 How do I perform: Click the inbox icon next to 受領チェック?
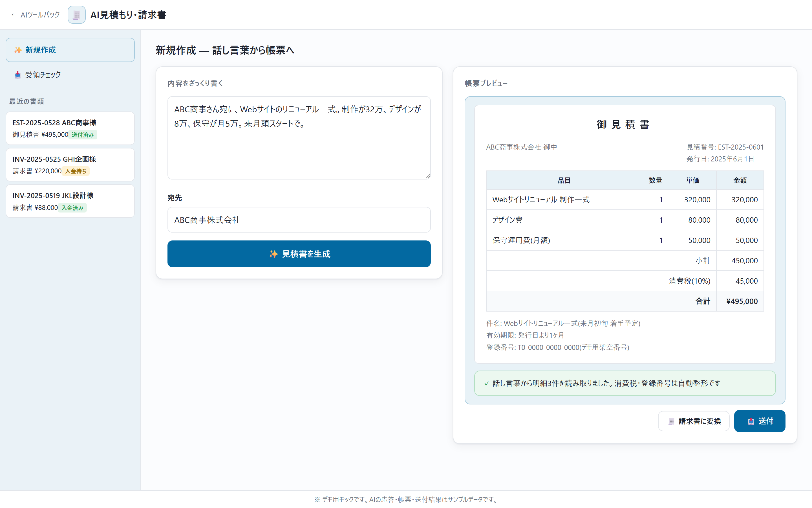(17, 75)
